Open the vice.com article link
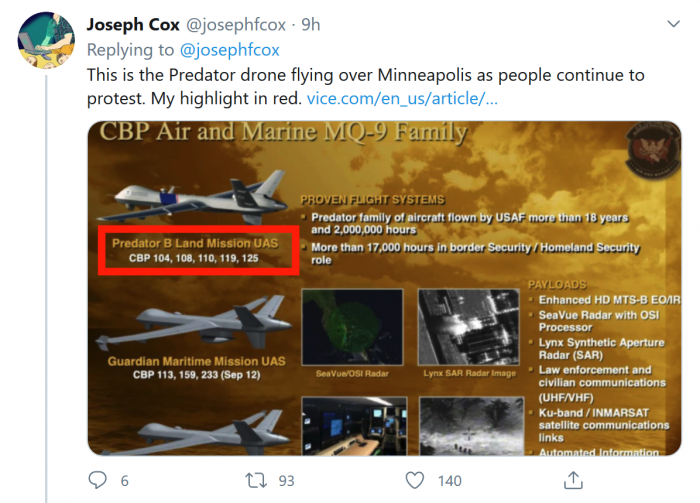 (x=400, y=99)
